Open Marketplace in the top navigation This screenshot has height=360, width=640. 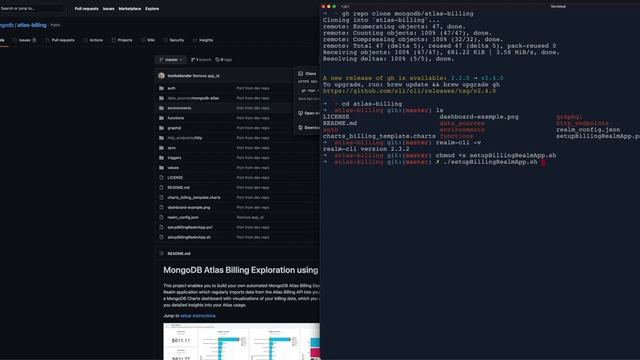pyautogui.click(x=130, y=9)
